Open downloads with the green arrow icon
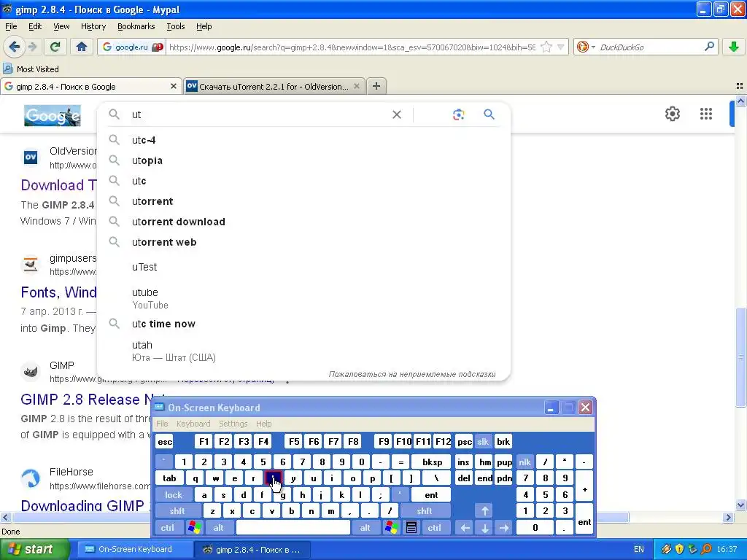Screen dimensions: 747x560 pyautogui.click(x=734, y=47)
